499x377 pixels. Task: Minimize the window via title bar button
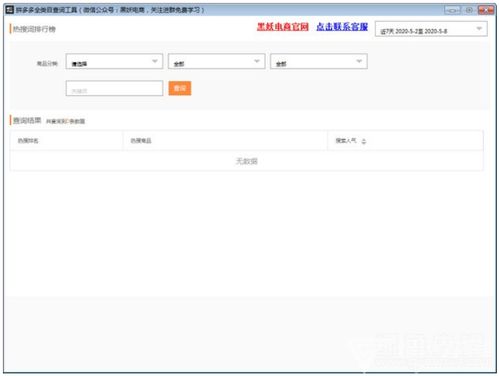[452, 10]
